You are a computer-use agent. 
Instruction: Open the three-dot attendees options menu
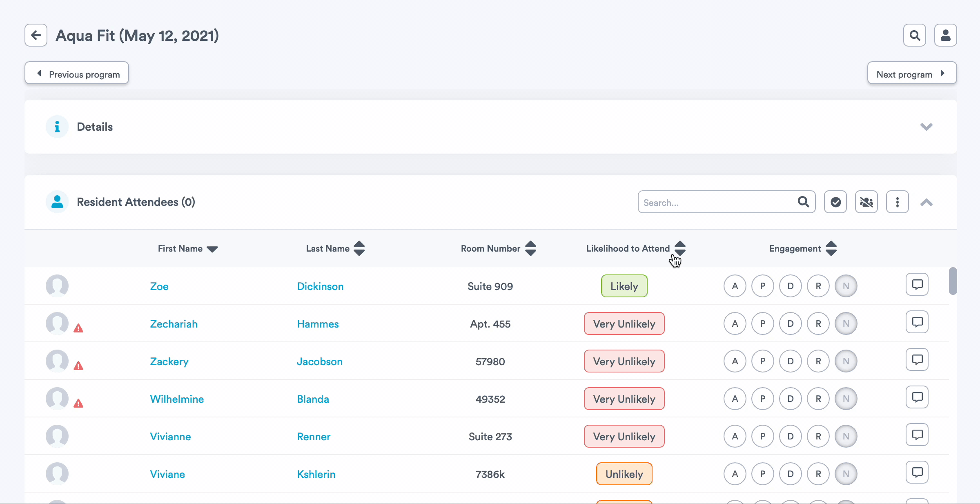898,202
